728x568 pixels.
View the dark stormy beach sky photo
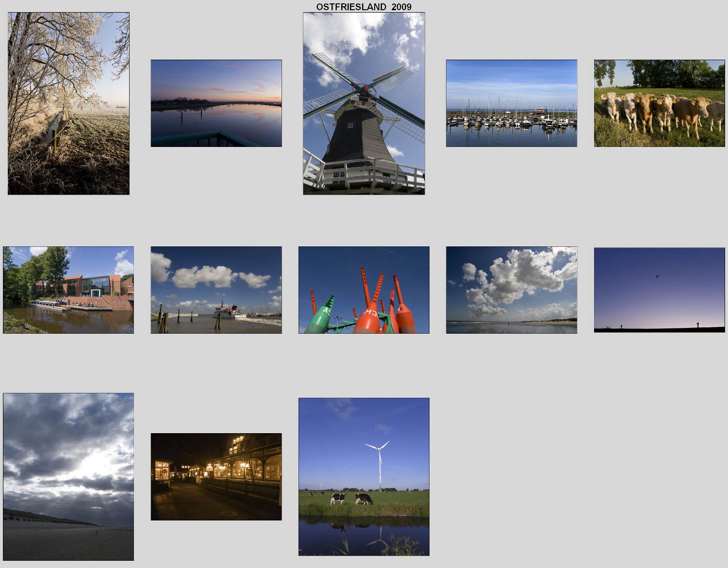tap(68, 476)
